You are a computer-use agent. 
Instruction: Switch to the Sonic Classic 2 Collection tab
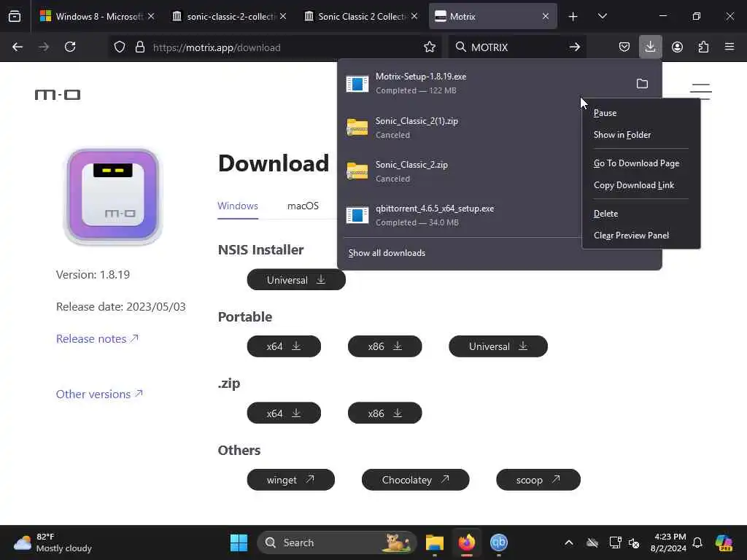362,17
